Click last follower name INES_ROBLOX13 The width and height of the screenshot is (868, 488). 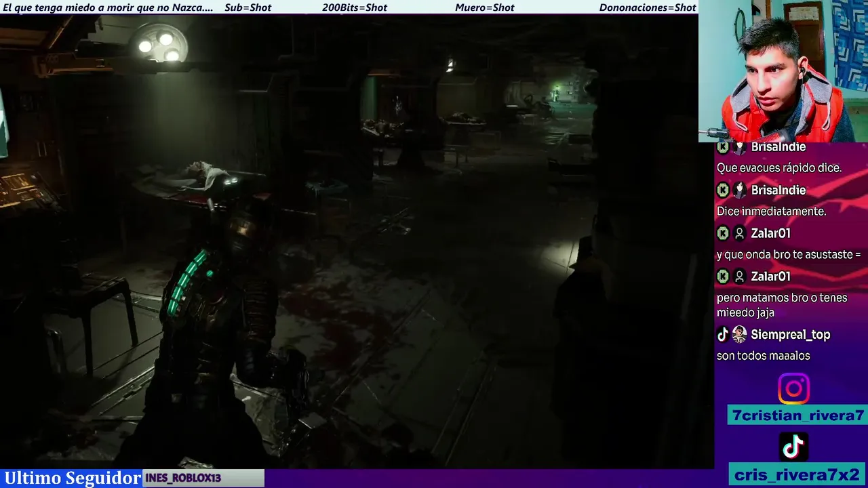183,478
